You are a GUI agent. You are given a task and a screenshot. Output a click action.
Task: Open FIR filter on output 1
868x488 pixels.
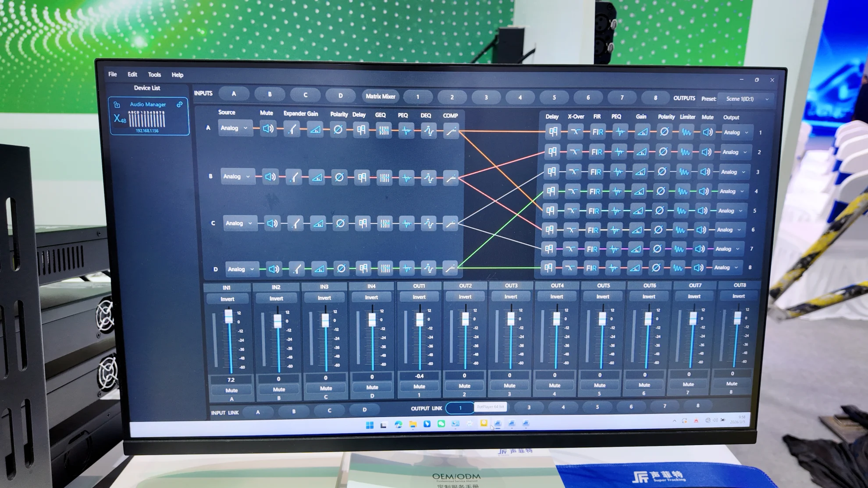[598, 132]
